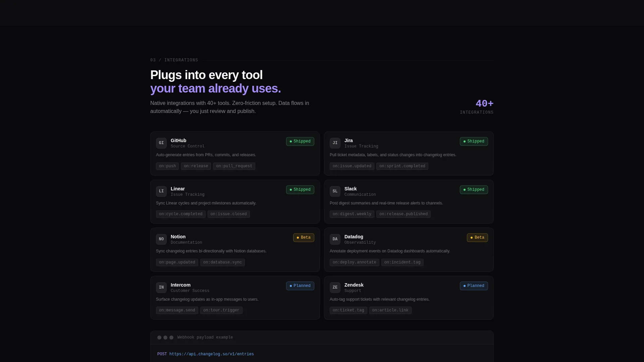Select the on:database.sync tag

pos(222,262)
